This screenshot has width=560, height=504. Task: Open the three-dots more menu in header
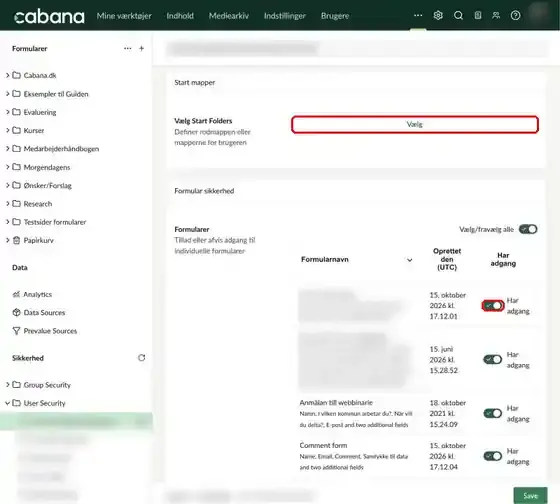click(x=418, y=15)
